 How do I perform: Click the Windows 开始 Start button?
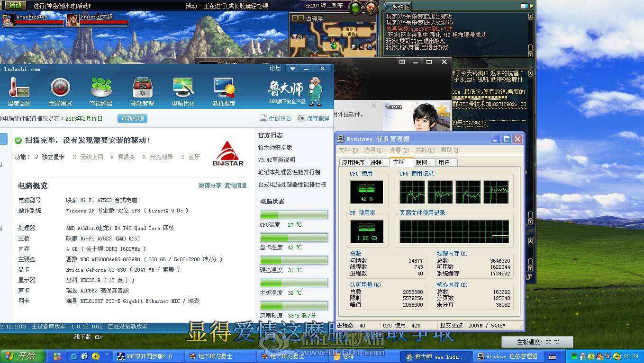(23, 356)
